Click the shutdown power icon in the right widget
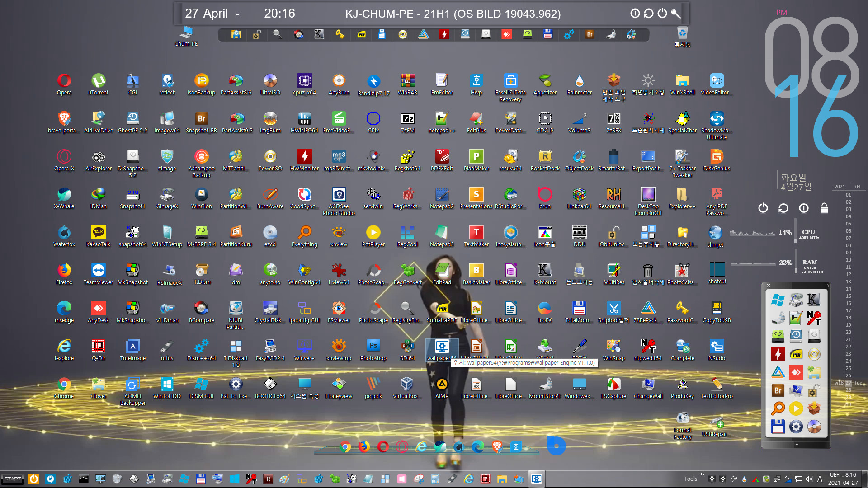 [x=763, y=208]
